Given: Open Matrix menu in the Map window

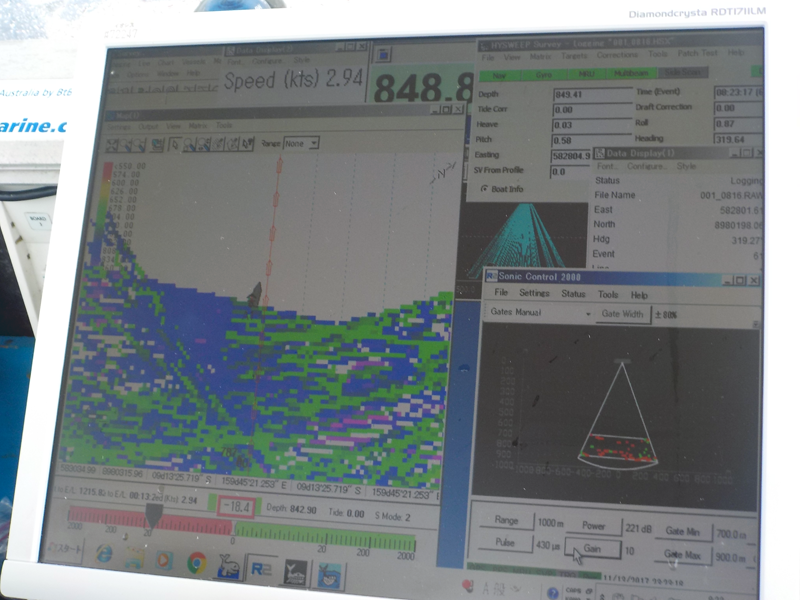Looking at the screenshot, I should point(197,126).
